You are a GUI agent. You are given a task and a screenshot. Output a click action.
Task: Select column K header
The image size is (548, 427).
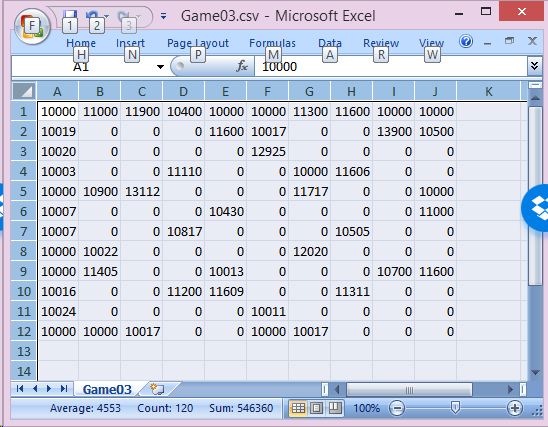tap(488, 92)
